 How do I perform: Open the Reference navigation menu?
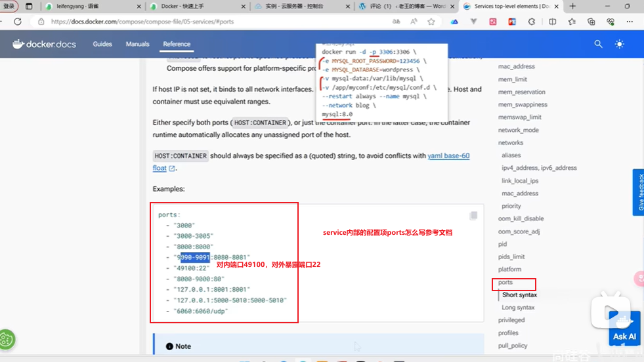tap(177, 44)
